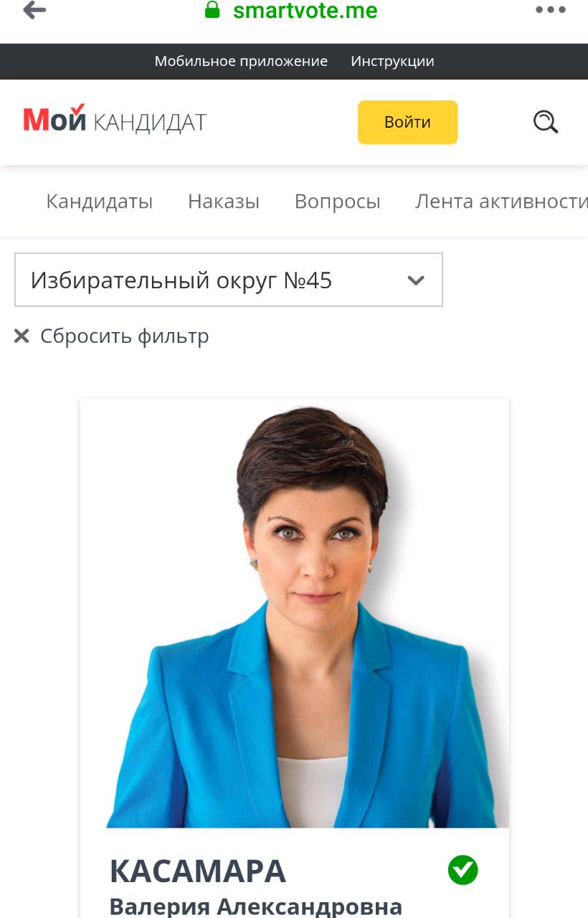
Task: Open the Инструкции link
Action: click(x=392, y=61)
